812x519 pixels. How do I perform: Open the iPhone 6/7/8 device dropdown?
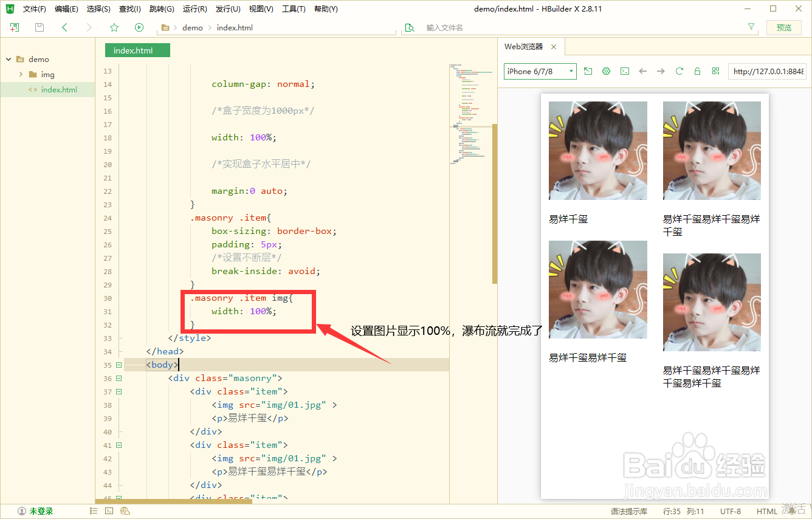coord(540,71)
